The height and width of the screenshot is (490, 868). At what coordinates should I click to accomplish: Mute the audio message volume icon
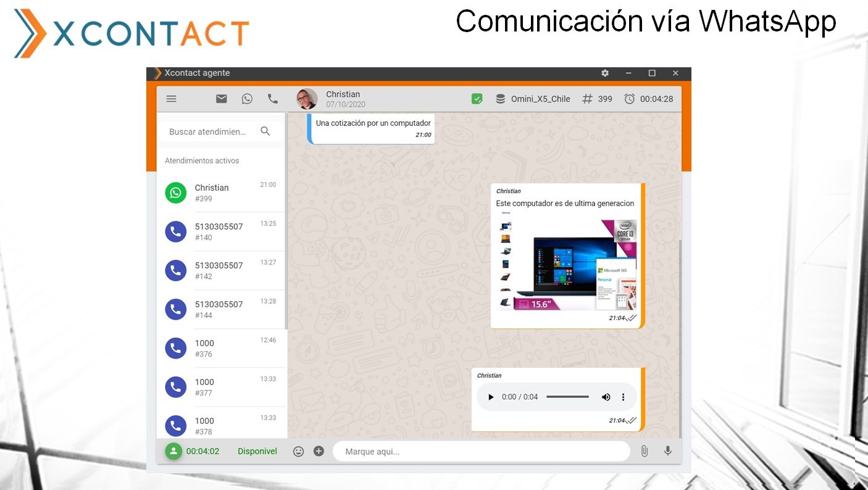coord(606,397)
